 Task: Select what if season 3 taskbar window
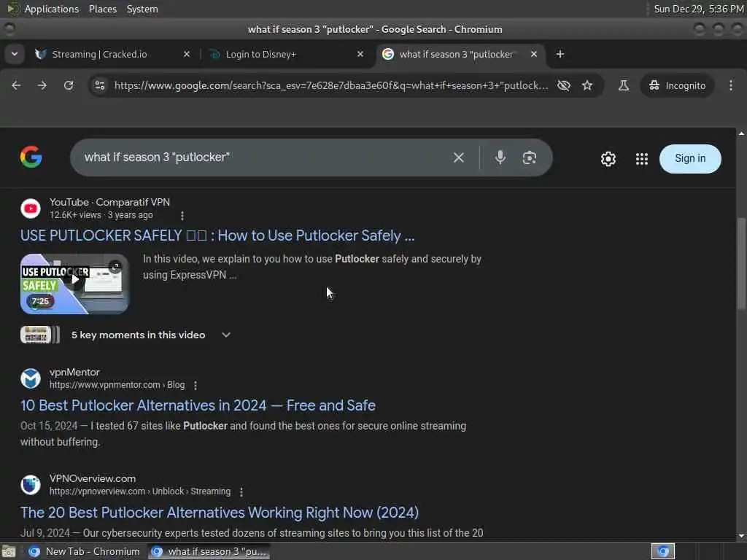pos(209,551)
